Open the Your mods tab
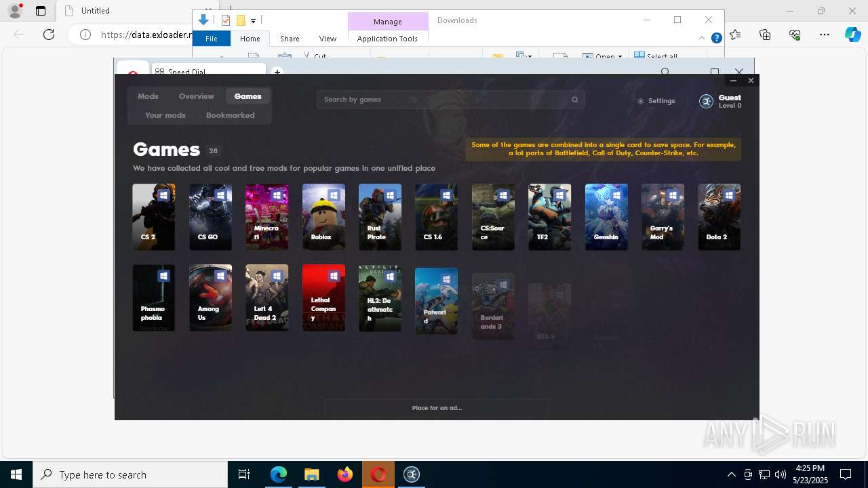Screen dimensions: 868x488 (165, 115)
